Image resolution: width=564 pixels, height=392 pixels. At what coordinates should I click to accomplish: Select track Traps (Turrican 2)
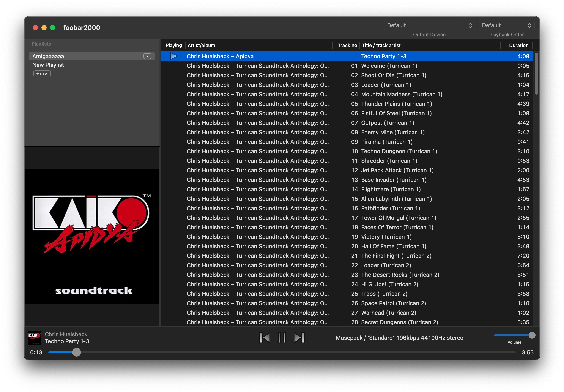pyautogui.click(x=347, y=294)
